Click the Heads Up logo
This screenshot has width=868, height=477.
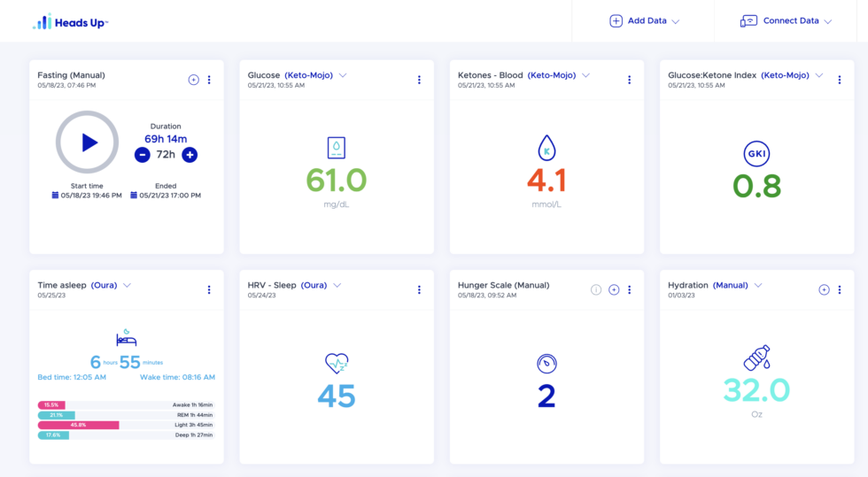(70, 22)
